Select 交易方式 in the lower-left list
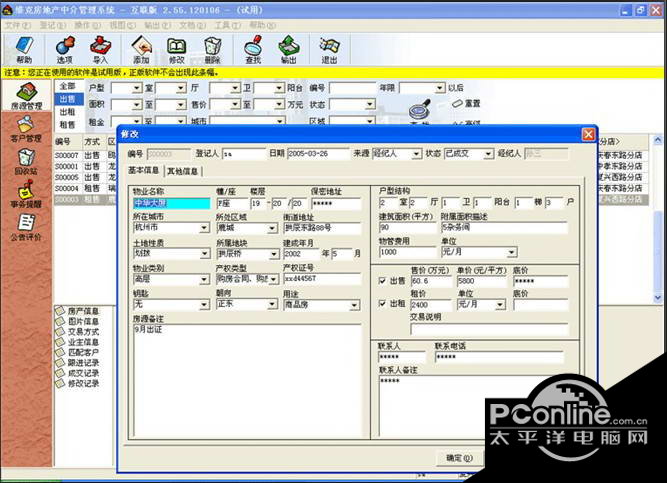Image resolution: width=667 pixels, height=483 pixels. pos(78,332)
